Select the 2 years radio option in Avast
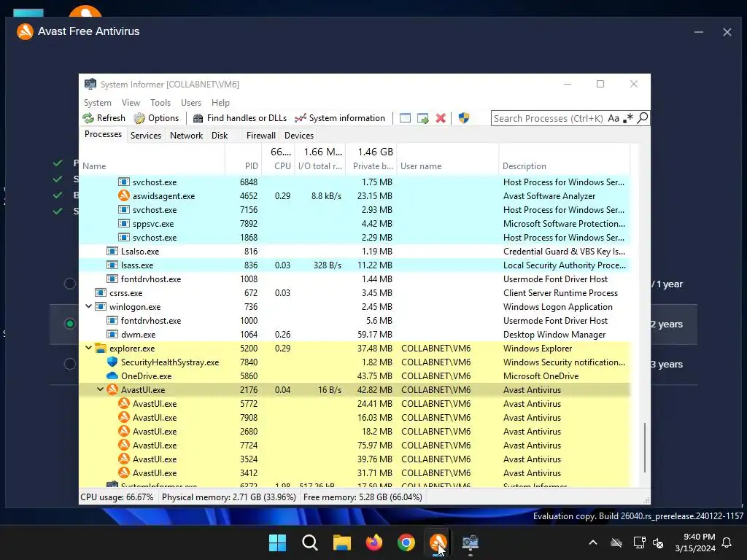The image size is (747, 560). (x=70, y=324)
